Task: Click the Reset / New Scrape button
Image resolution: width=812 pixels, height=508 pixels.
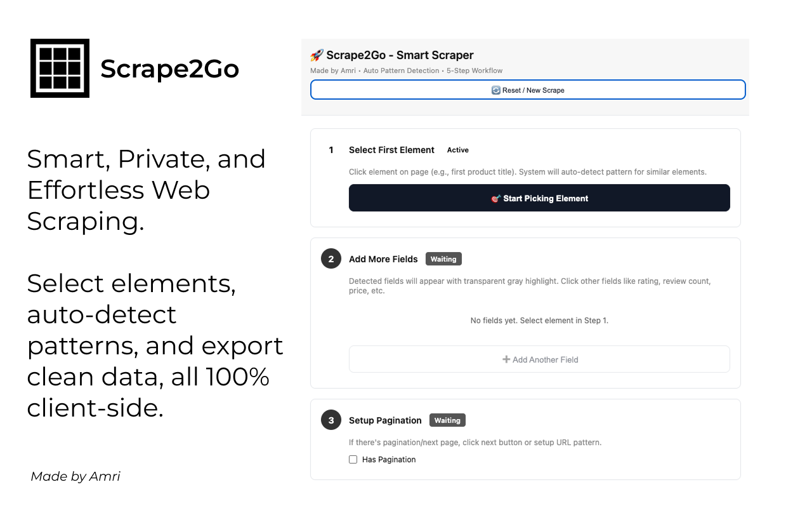Action: pos(527,90)
